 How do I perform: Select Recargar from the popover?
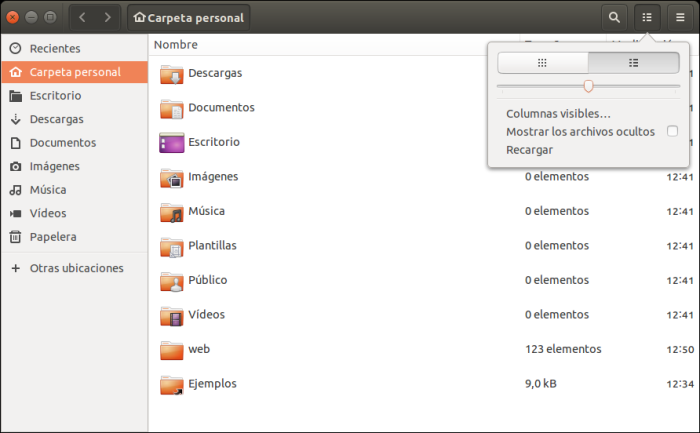point(530,150)
